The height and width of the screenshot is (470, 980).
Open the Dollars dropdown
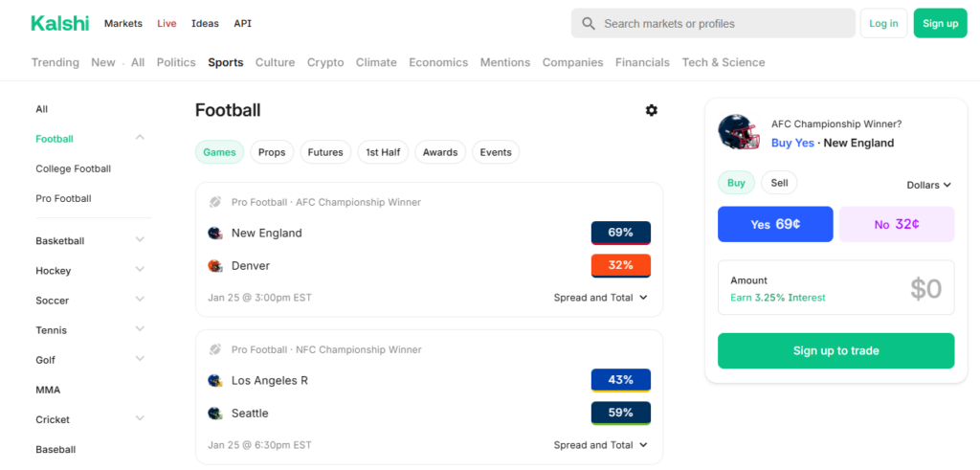click(x=928, y=185)
